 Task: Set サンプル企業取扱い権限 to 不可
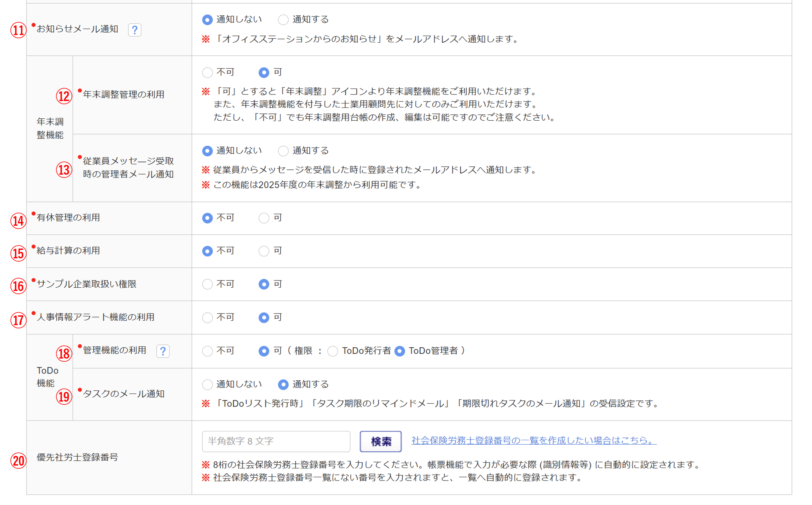pyautogui.click(x=207, y=284)
